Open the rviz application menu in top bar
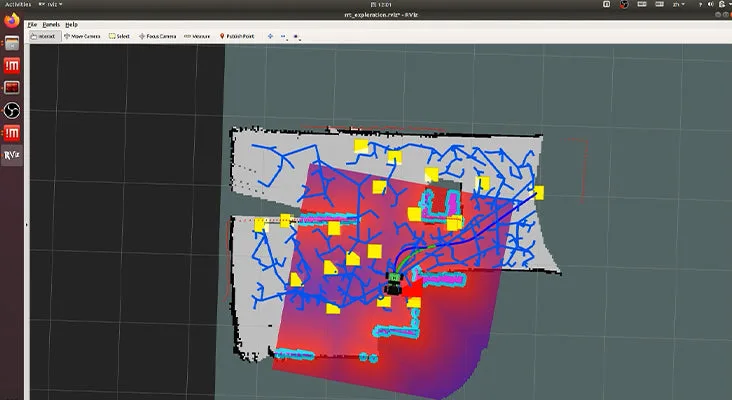The image size is (732, 400). click(x=50, y=4)
